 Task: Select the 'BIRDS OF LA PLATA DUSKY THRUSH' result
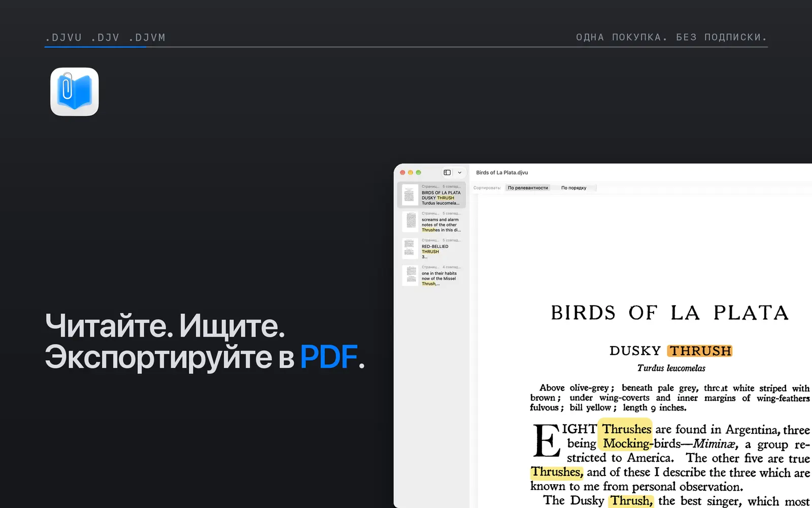point(431,195)
